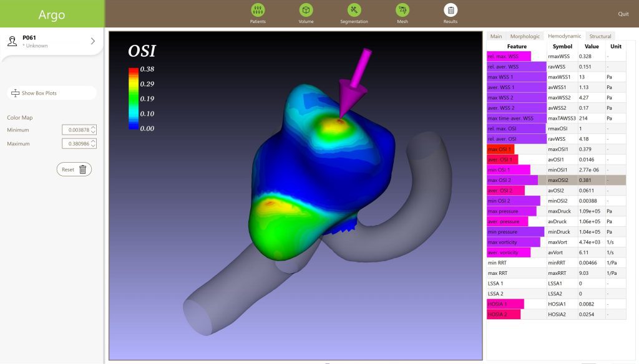This screenshot has width=639, height=364.
Task: Switch to the Morphologic tab
Action: click(525, 36)
